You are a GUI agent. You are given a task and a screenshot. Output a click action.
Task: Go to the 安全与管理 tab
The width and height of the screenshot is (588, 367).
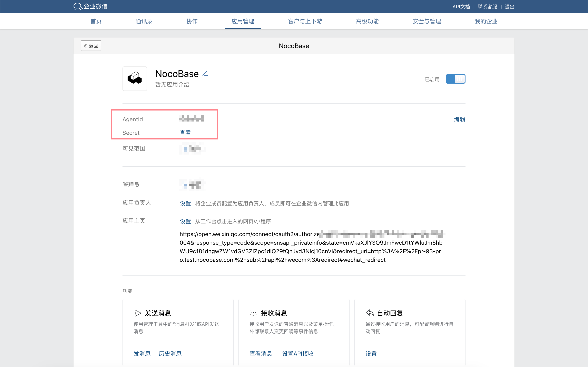pos(427,21)
